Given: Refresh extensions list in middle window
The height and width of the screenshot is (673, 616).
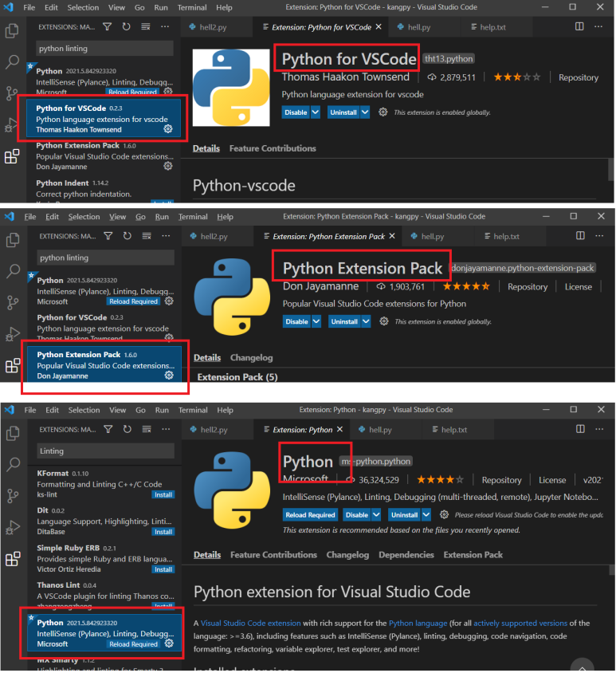Looking at the screenshot, I should pos(127,236).
